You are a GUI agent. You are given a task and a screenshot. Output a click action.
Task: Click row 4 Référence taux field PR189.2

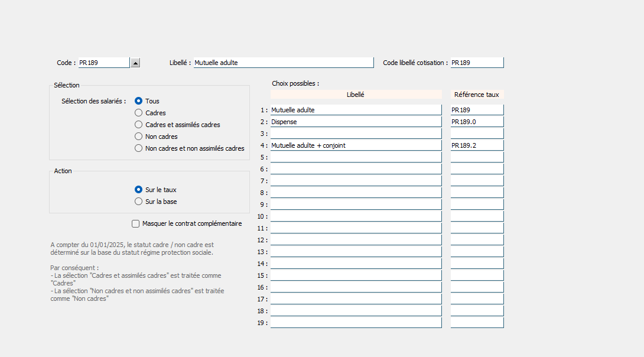click(x=477, y=145)
